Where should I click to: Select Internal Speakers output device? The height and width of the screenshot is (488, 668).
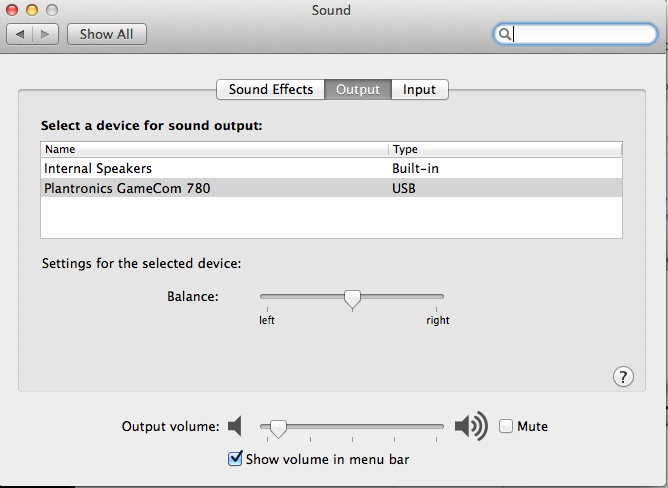coord(331,168)
